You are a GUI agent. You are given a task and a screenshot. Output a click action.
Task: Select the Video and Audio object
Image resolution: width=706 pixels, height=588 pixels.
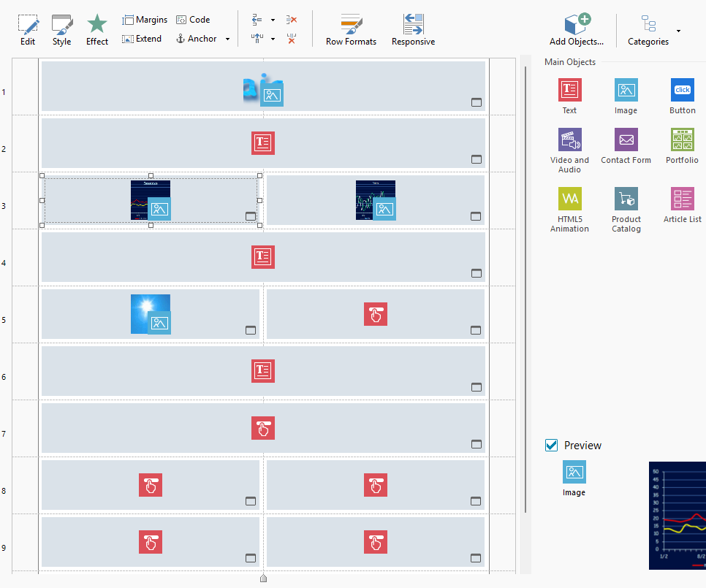(x=569, y=150)
